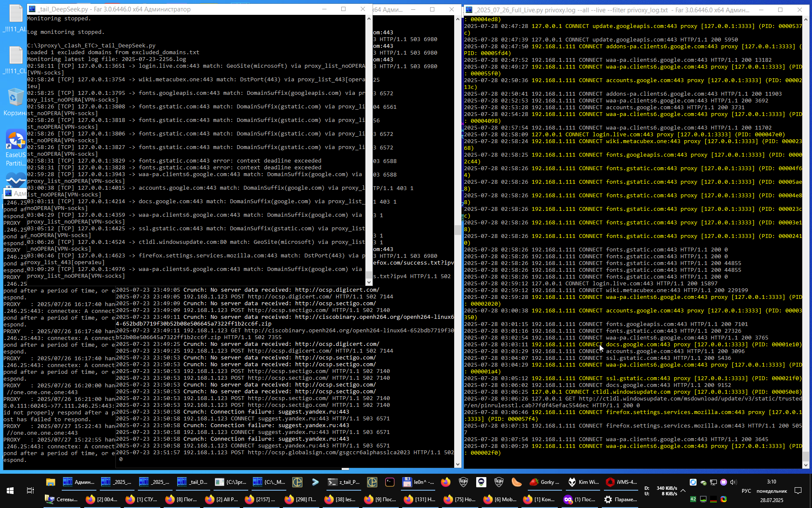Open the PowerShell-style arrow taskbar icon

pos(315,482)
